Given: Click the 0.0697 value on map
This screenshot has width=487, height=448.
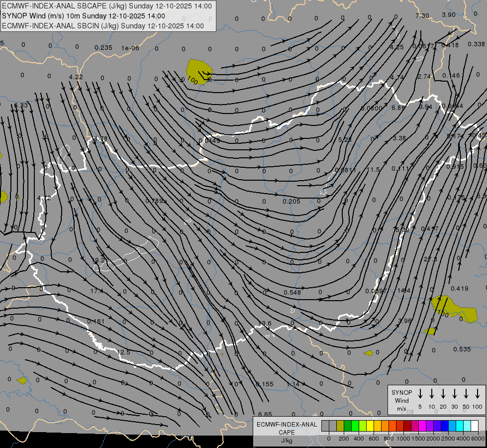Looking at the screenshot, I should pos(376,291).
